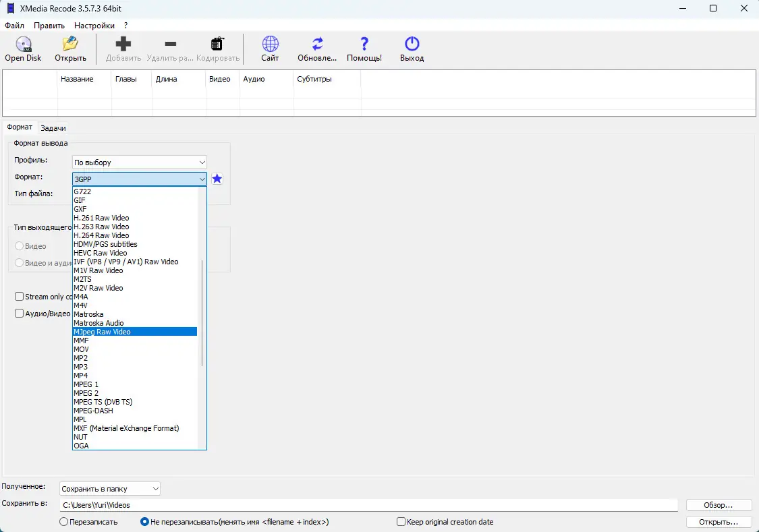This screenshot has width=759, height=532.
Task: Switch to the Задачи tab
Action: [x=53, y=128]
